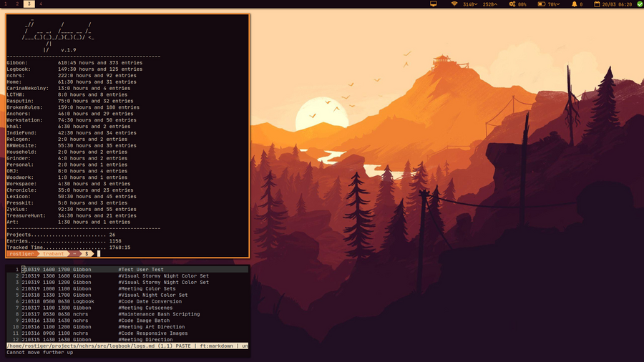
Task: Click the '#Maintenance Bash Scripting' entry
Action: tap(159, 314)
